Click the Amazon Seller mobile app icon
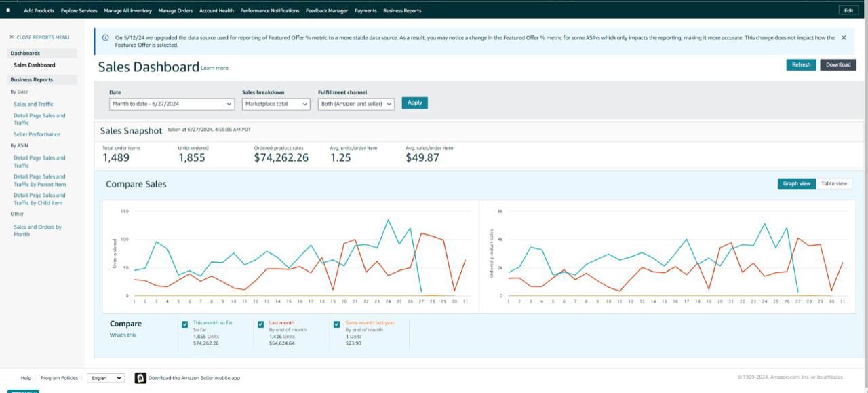The height and width of the screenshot is (393, 868). click(x=140, y=378)
